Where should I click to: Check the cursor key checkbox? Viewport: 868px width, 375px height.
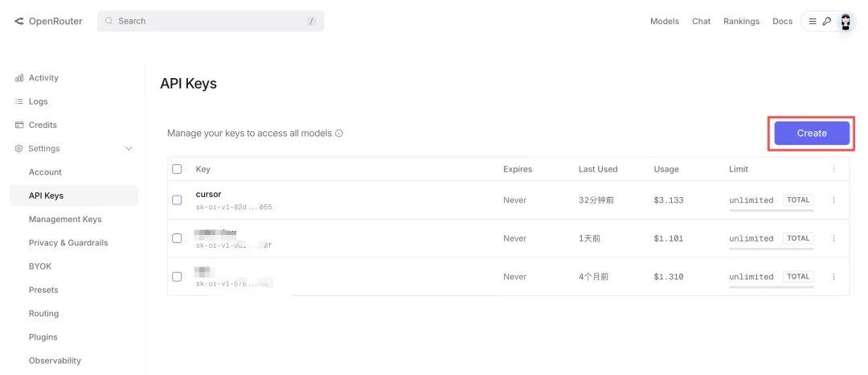click(x=177, y=200)
